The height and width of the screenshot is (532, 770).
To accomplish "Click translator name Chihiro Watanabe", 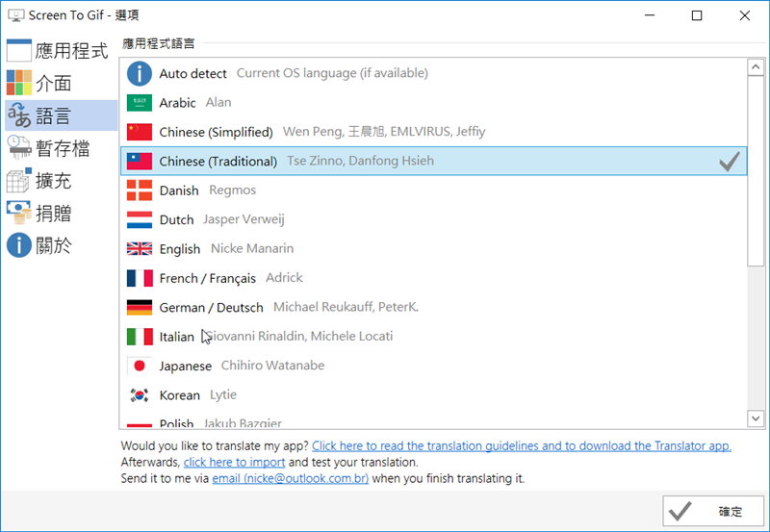I will (272, 366).
